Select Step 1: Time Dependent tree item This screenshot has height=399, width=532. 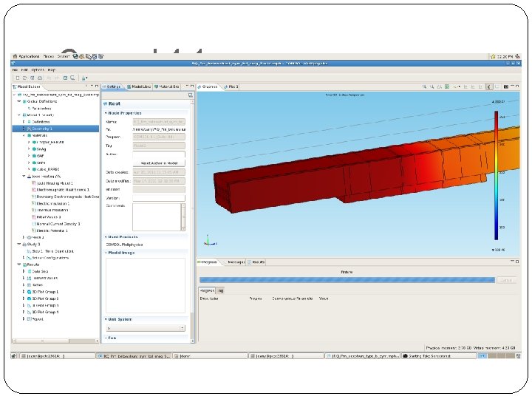[50, 251]
